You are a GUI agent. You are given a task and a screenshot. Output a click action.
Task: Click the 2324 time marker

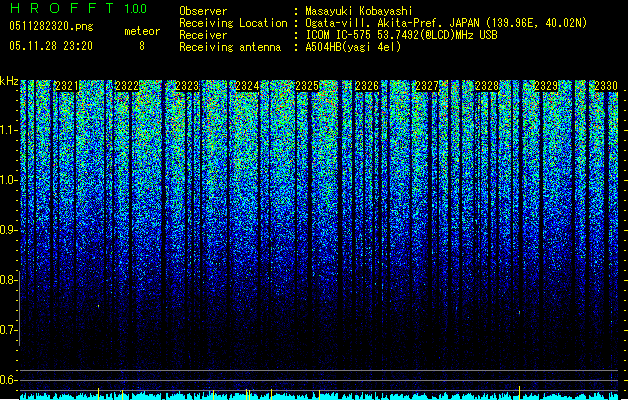click(x=247, y=86)
